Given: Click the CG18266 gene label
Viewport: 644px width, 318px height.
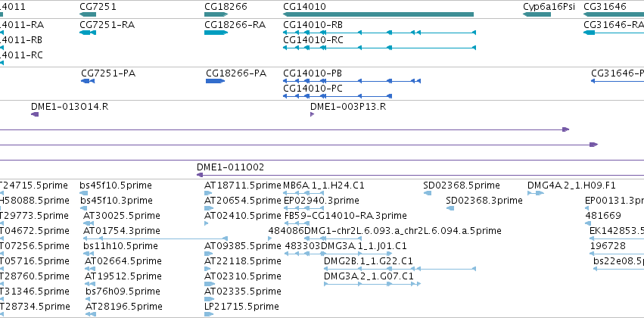Looking at the screenshot, I should click(x=226, y=7).
